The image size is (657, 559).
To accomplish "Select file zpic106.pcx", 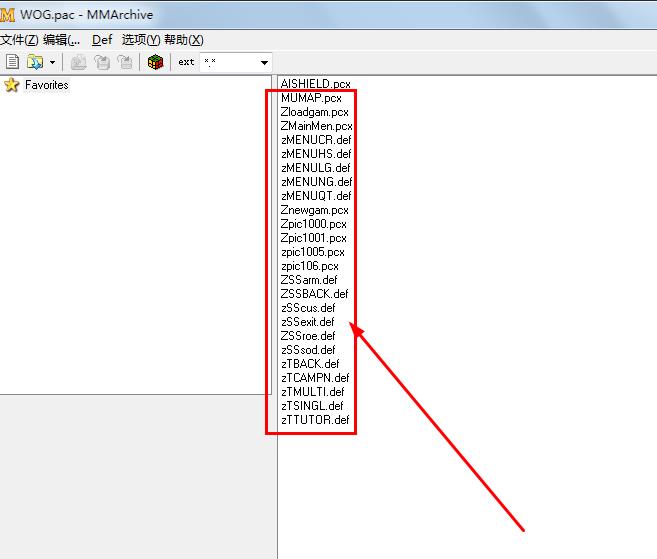I will [x=310, y=266].
